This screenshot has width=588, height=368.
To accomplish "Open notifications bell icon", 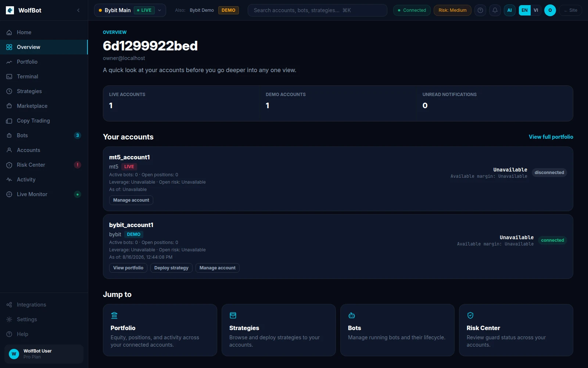I will tap(495, 10).
